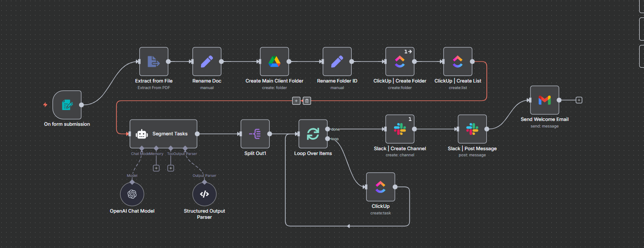The width and height of the screenshot is (644, 248).
Task: Click the "On form submission" label
Action: 67,124
